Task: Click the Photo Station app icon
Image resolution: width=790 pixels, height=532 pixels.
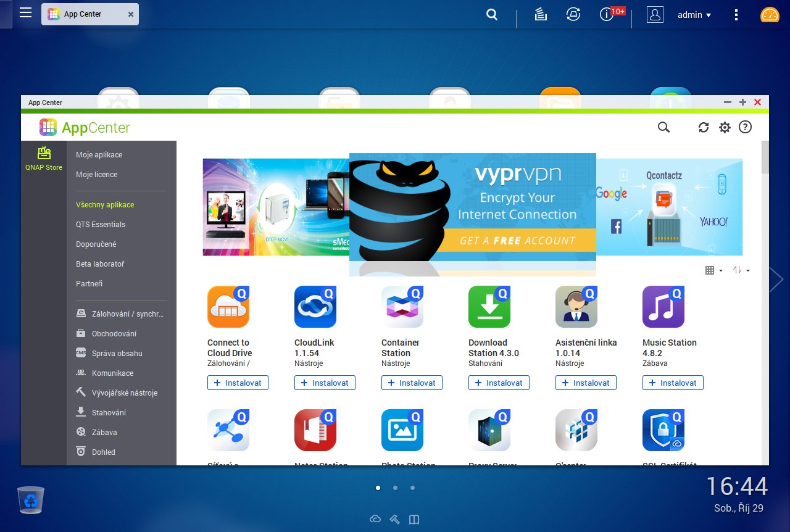Action: click(402, 430)
